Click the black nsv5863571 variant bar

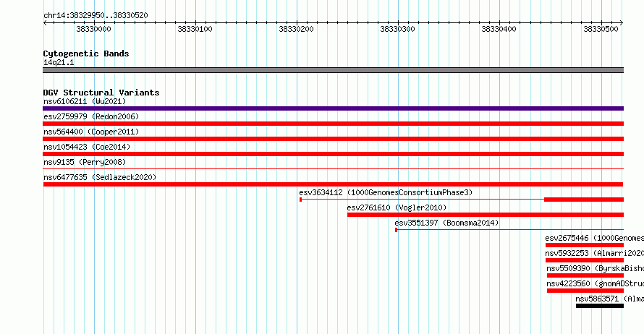tap(600, 306)
